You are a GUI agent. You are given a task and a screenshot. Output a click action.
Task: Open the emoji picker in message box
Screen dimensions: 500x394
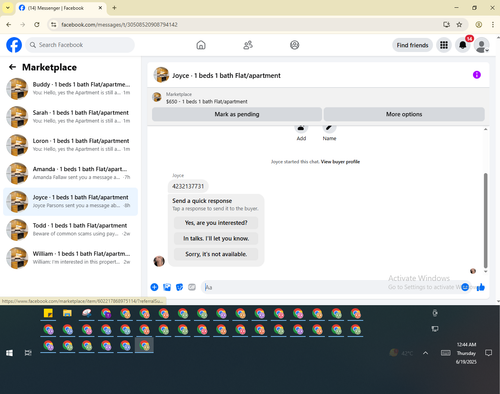tap(465, 287)
